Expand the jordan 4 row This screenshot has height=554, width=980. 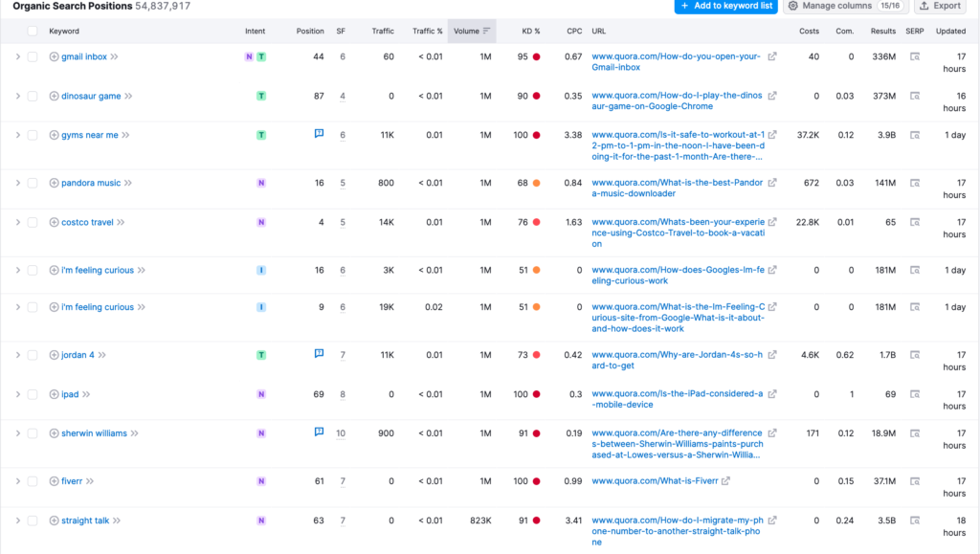[17, 355]
